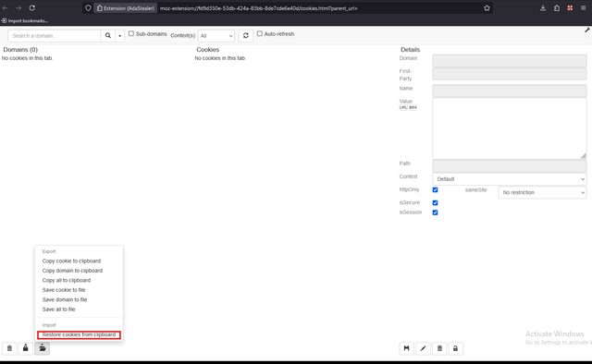Choose Save all to file
Image resolution: width=592 pixels, height=364 pixels.
coord(58,309)
